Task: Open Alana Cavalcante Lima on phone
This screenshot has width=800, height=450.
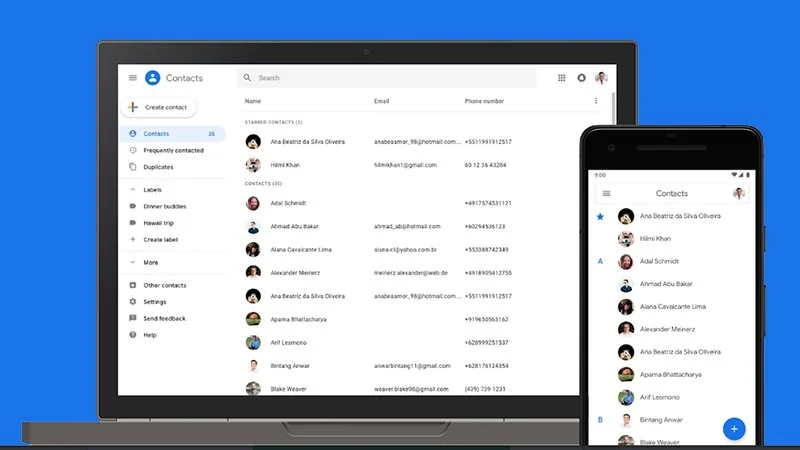Action: [x=671, y=307]
